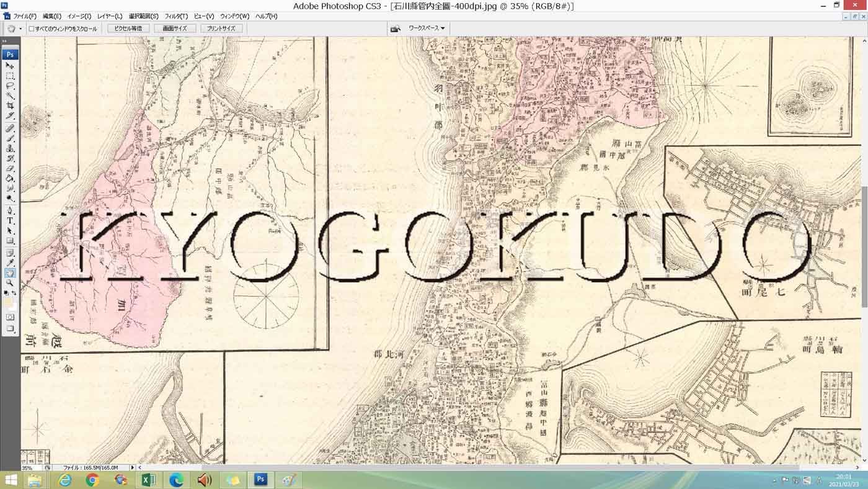
Task: Select the Slice tool
Action: pos(10,115)
